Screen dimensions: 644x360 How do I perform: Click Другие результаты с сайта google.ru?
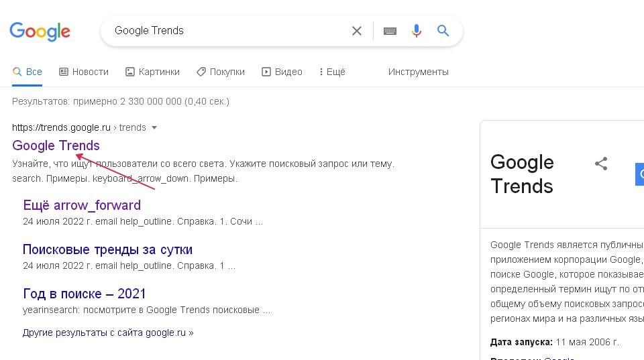(107, 333)
